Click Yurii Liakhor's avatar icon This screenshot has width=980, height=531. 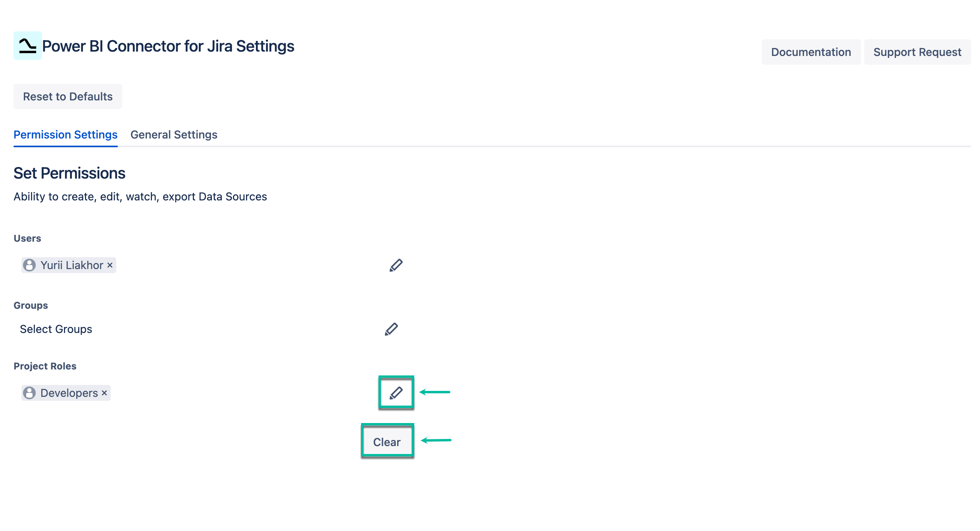pyautogui.click(x=29, y=265)
